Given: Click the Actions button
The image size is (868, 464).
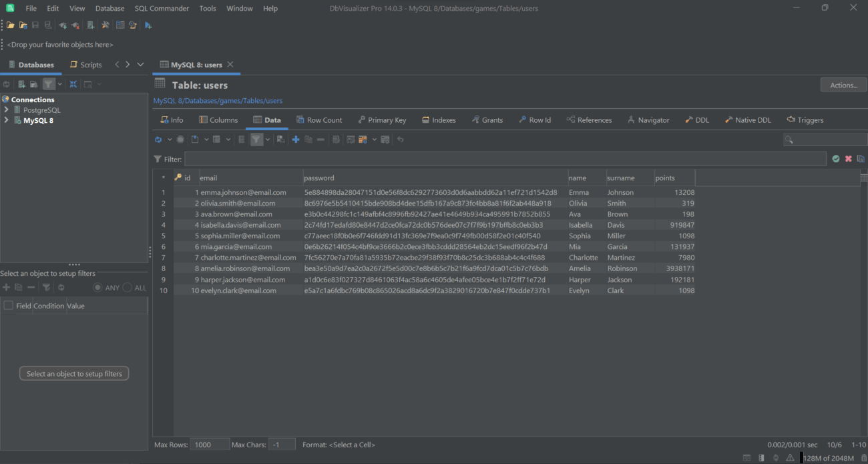Looking at the screenshot, I should 843,84.
